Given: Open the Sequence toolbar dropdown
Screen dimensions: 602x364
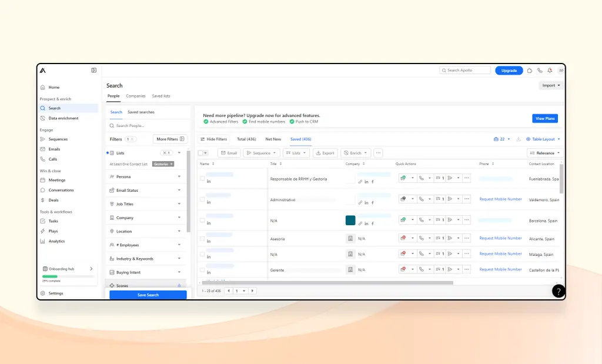Looking at the screenshot, I should coord(262,153).
